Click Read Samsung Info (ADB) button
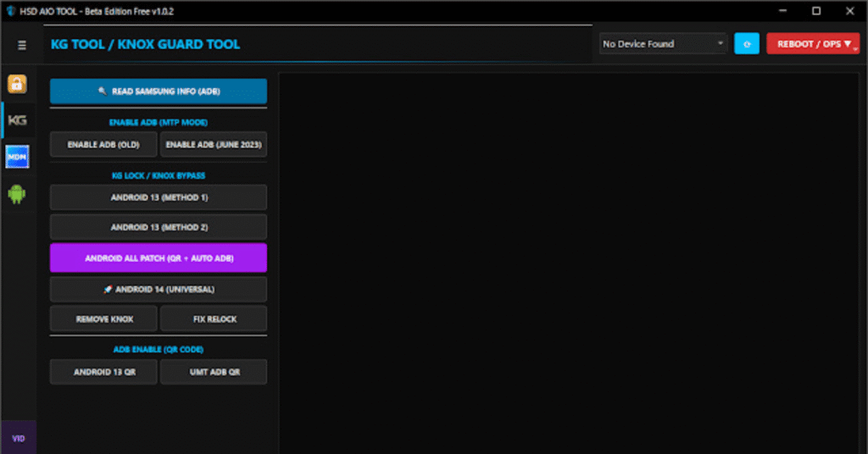 (159, 91)
